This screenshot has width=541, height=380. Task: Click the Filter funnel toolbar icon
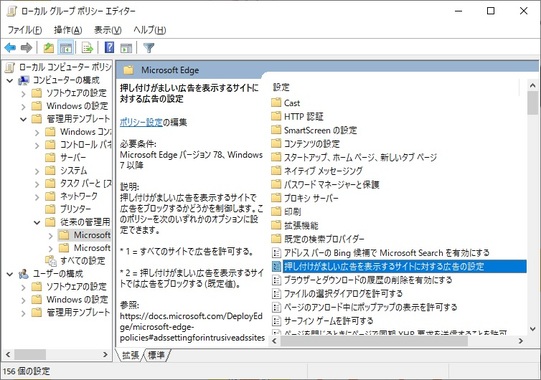pos(149,48)
